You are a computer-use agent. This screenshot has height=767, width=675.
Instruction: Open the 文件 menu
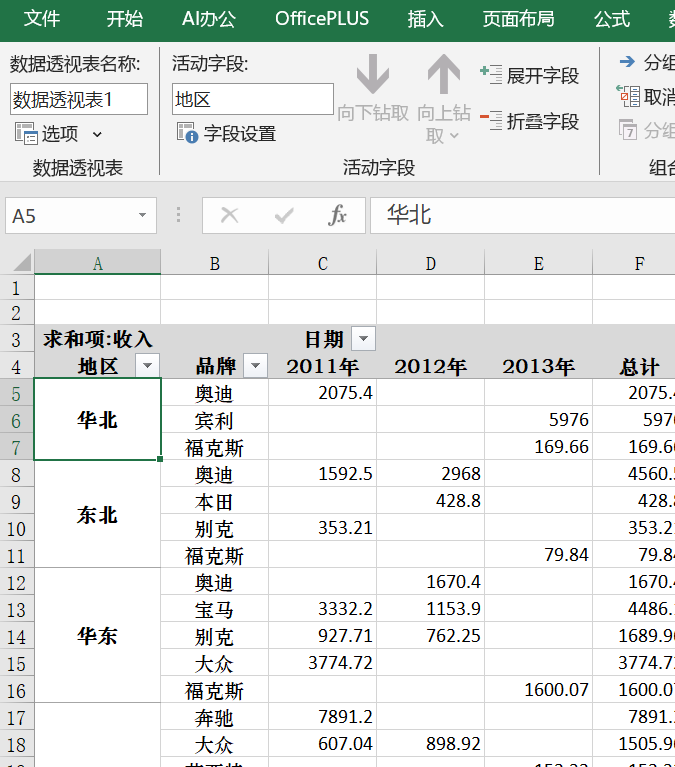42,19
